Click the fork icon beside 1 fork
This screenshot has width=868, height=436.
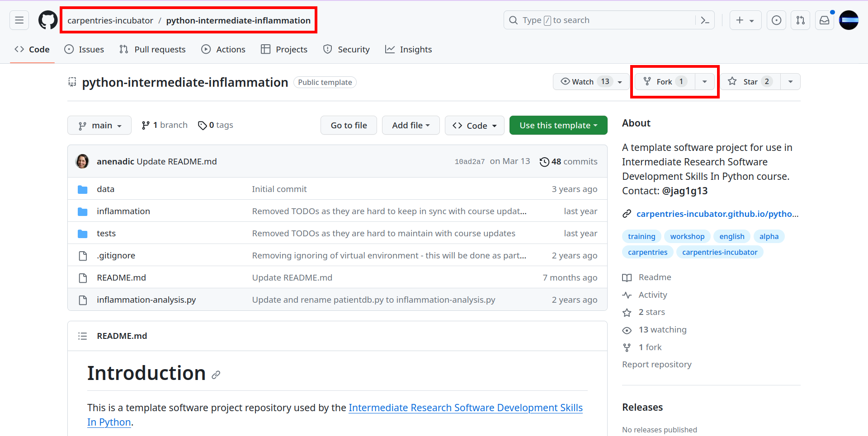[627, 347]
